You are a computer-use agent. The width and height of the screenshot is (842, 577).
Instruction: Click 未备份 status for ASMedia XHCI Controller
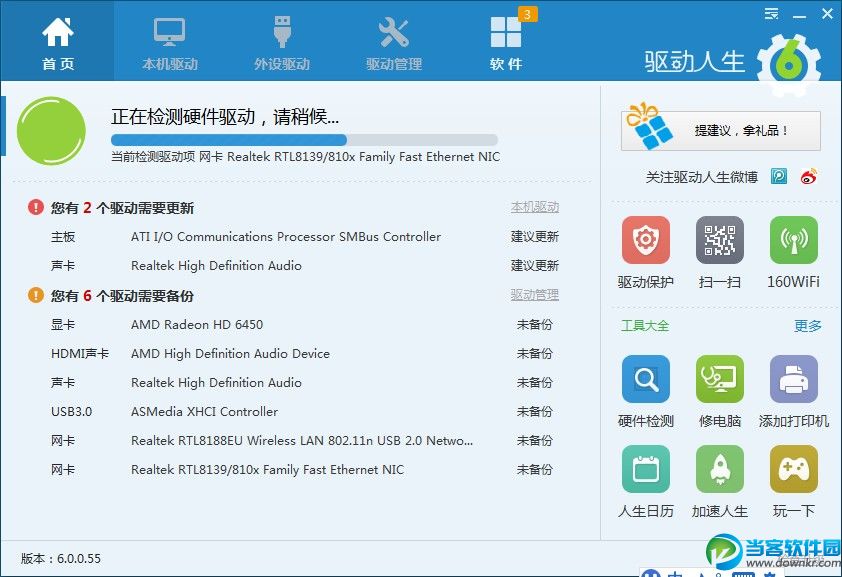535,412
